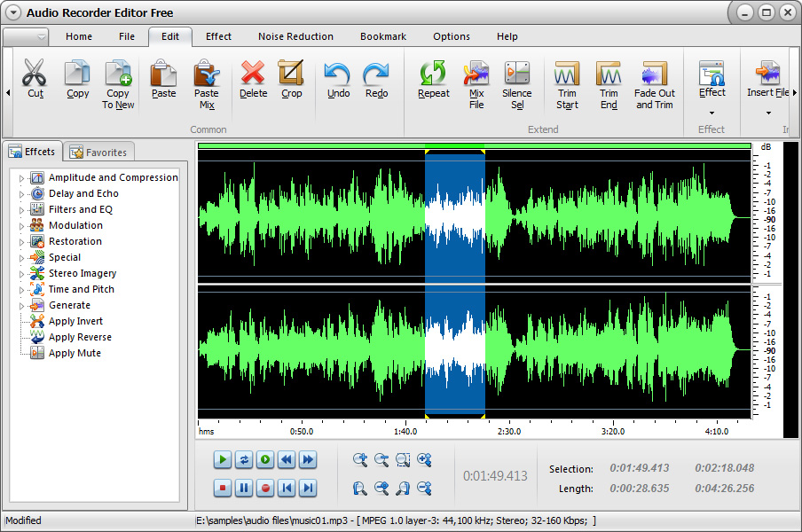Switch to the Noise Reduction tab
The width and height of the screenshot is (802, 532).
pyautogui.click(x=295, y=36)
